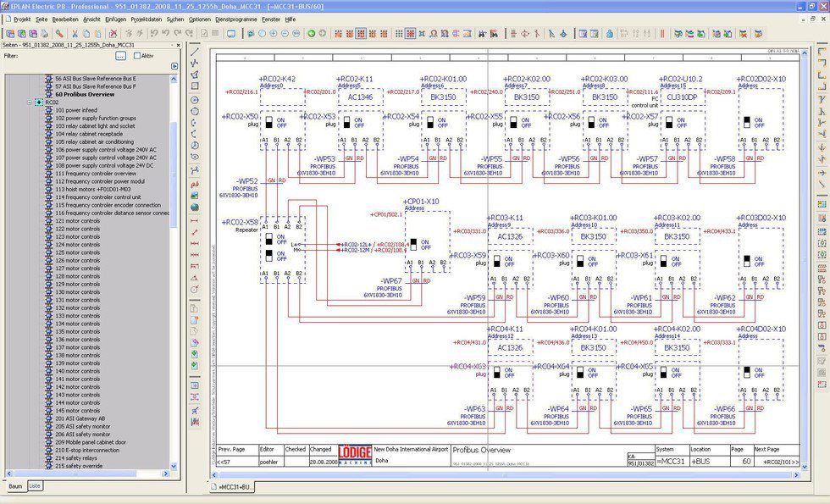Select the Polyline drawing tool
Image resolution: width=830 pixels, height=504 pixels.
tap(195, 63)
